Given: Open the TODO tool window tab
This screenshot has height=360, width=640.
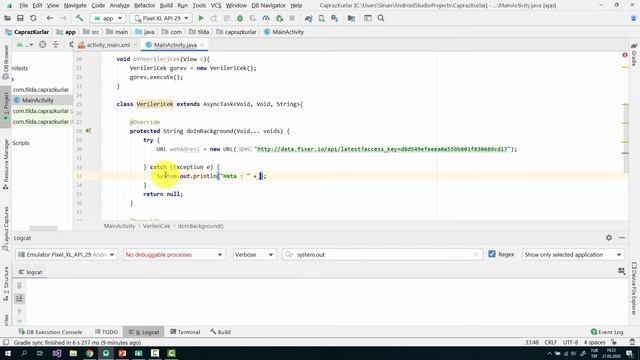Looking at the screenshot, I should click(x=106, y=332).
